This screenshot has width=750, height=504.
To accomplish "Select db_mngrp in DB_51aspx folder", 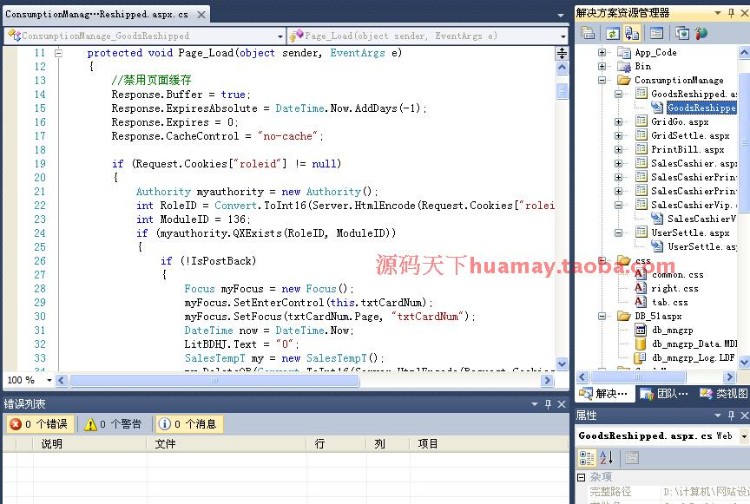I will pos(673,330).
